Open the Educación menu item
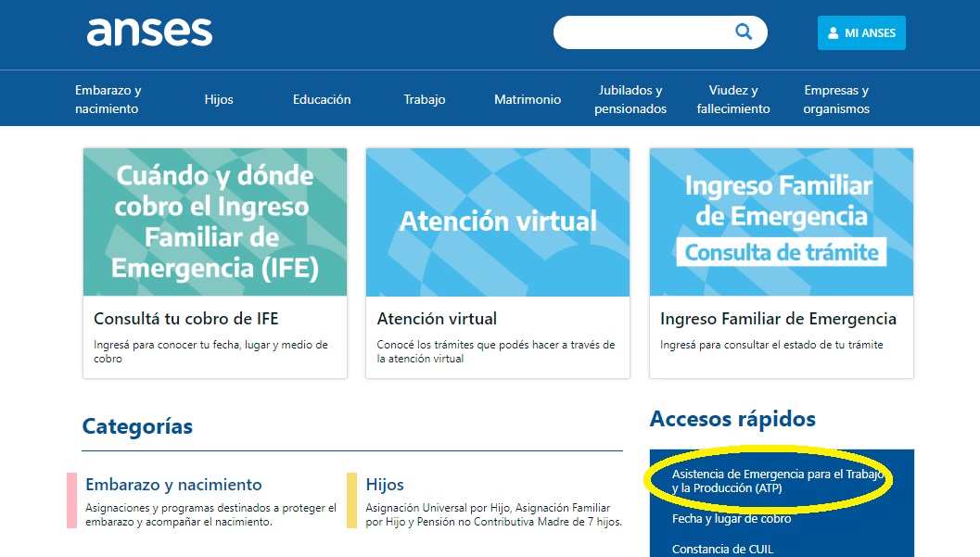Viewport: 980px width, 557px height. (322, 98)
